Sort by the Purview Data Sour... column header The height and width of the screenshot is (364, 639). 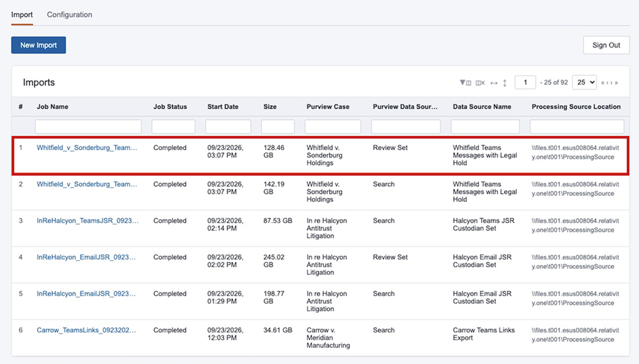(x=405, y=107)
